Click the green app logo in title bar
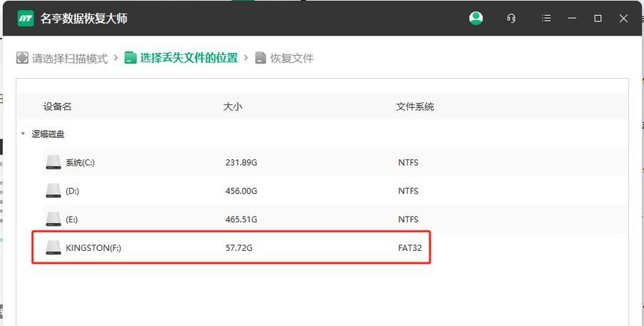644x326 pixels. coord(26,19)
